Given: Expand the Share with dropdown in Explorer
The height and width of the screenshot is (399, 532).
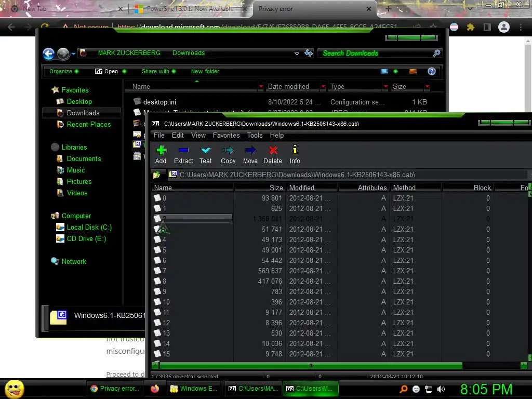Looking at the screenshot, I should click(x=159, y=71).
